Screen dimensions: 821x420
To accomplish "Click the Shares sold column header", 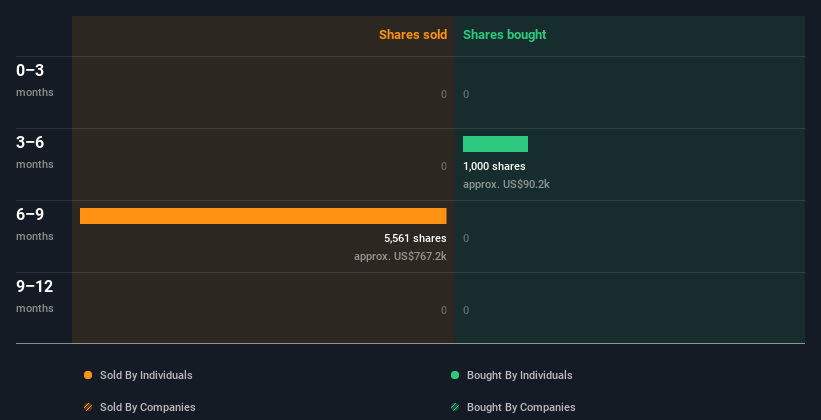I will click(412, 35).
